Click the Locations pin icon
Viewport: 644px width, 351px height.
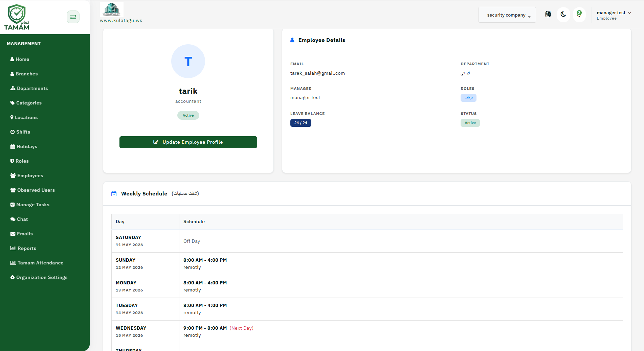click(12, 117)
